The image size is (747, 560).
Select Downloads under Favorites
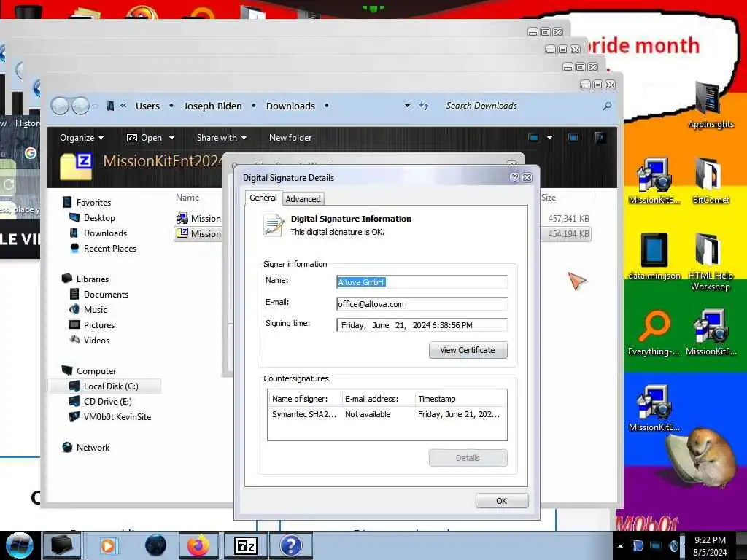tap(105, 233)
